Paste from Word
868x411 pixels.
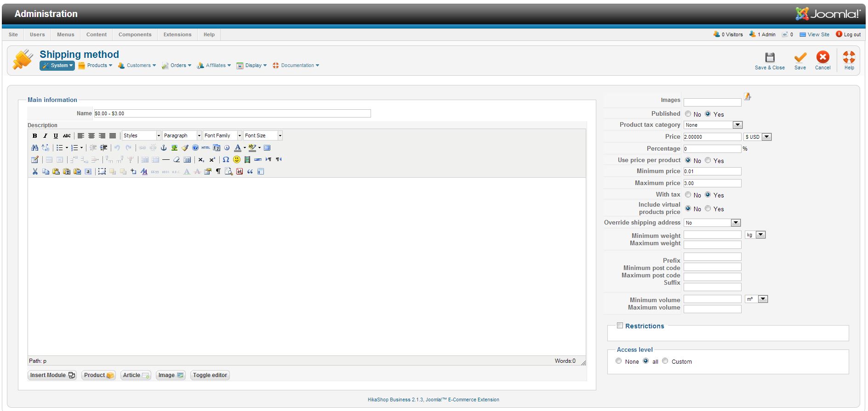click(77, 171)
